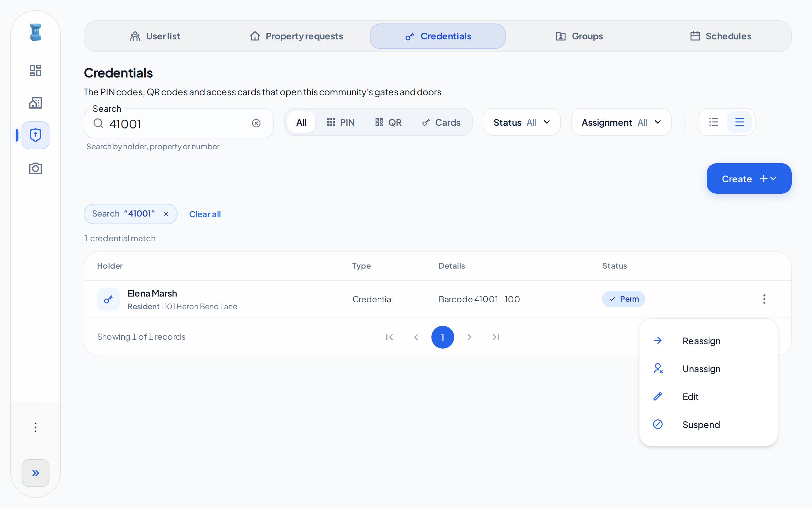
Task: Filter credentials by All types
Action: pos(301,122)
